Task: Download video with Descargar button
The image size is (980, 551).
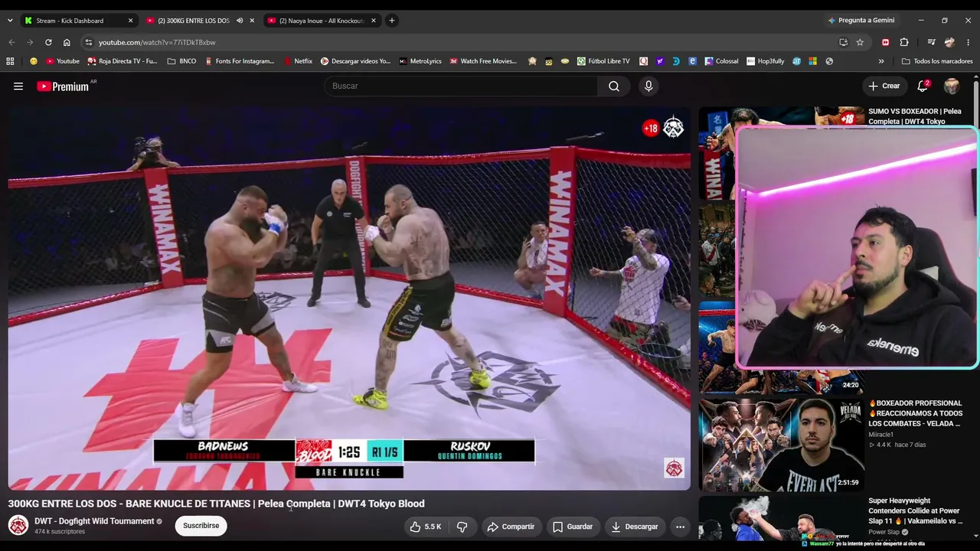Action: point(635,527)
